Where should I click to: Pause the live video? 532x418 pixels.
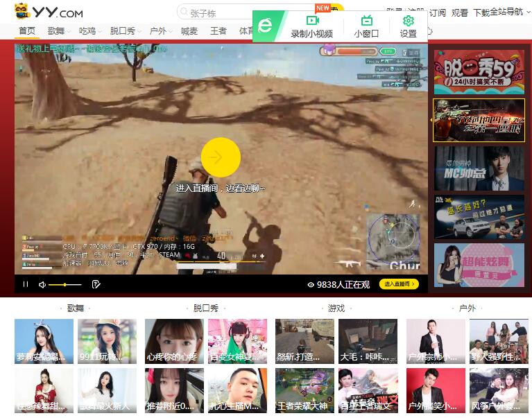coord(26,284)
